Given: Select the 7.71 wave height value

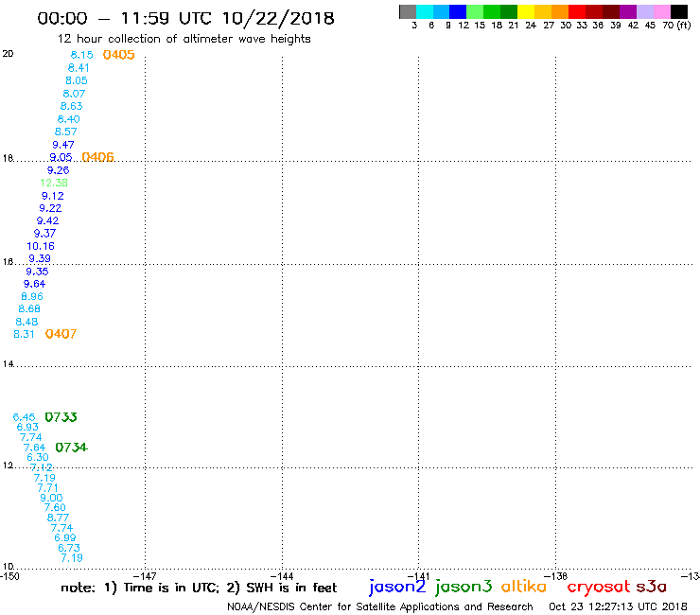Looking at the screenshot, I should tap(47, 487).
